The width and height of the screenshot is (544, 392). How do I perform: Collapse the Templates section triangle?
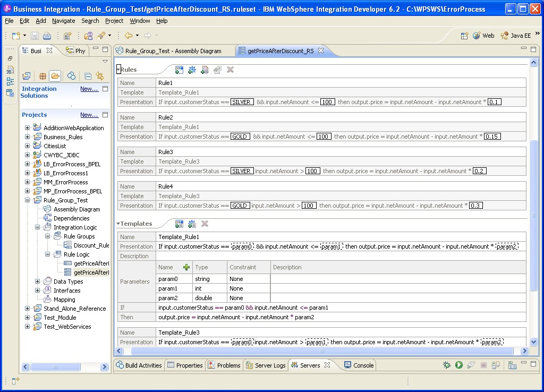tap(118, 224)
